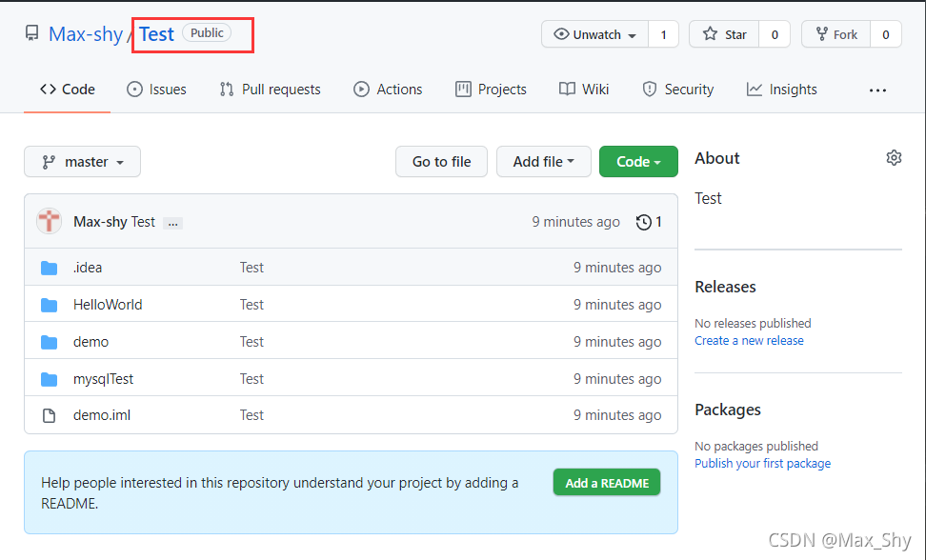Screen dimensions: 926x560
Task: Click the 9 minutes ago latest commit timestamp
Action: (x=575, y=222)
